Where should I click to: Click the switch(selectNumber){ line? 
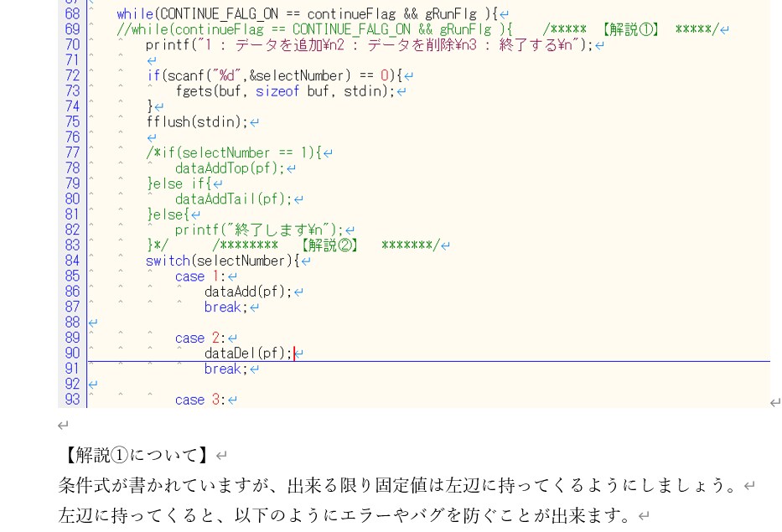click(222, 261)
